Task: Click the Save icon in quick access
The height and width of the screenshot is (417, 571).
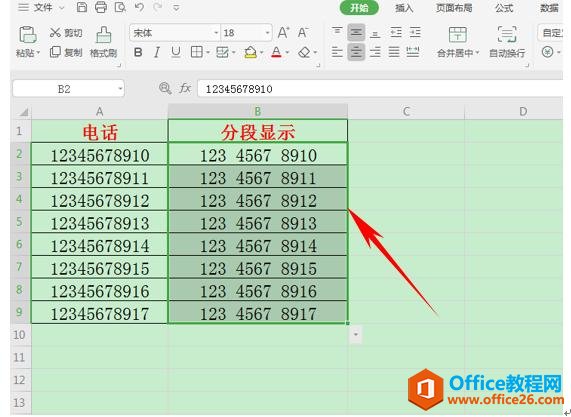Action: click(82, 7)
